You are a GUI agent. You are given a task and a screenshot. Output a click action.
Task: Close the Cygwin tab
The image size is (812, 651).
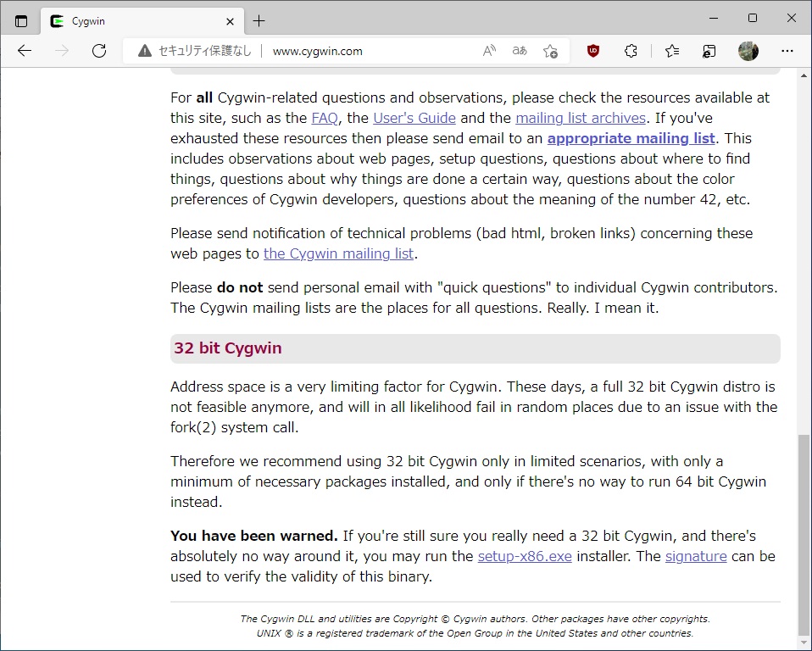point(230,22)
